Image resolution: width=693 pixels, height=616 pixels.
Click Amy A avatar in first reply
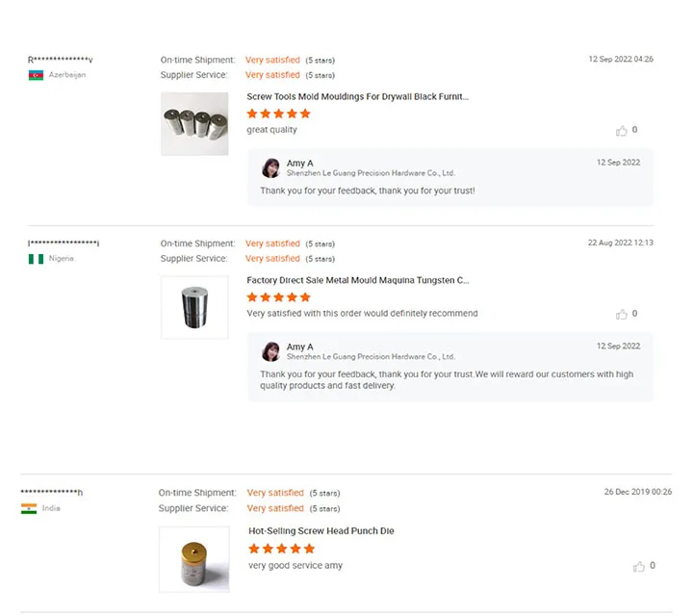click(x=271, y=168)
